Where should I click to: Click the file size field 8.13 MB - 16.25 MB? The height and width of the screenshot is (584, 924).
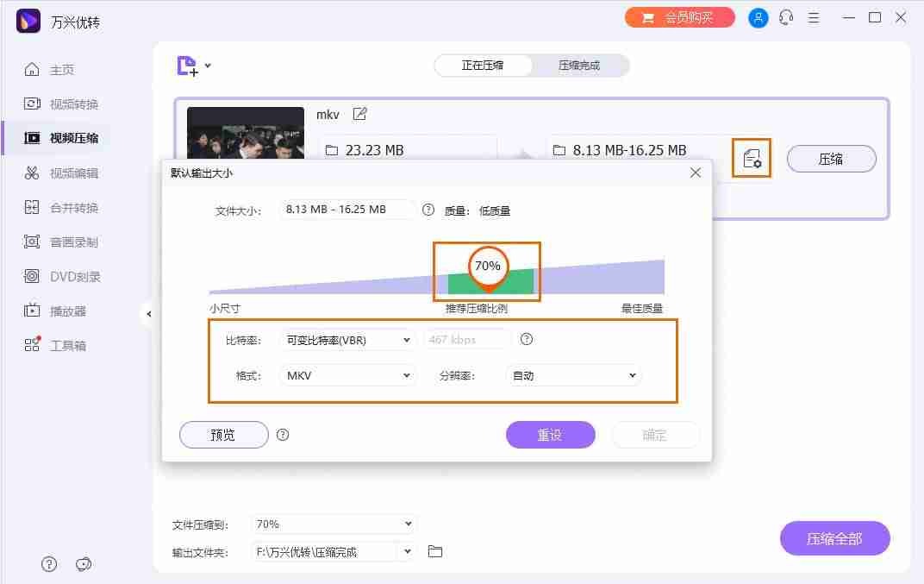pos(347,210)
